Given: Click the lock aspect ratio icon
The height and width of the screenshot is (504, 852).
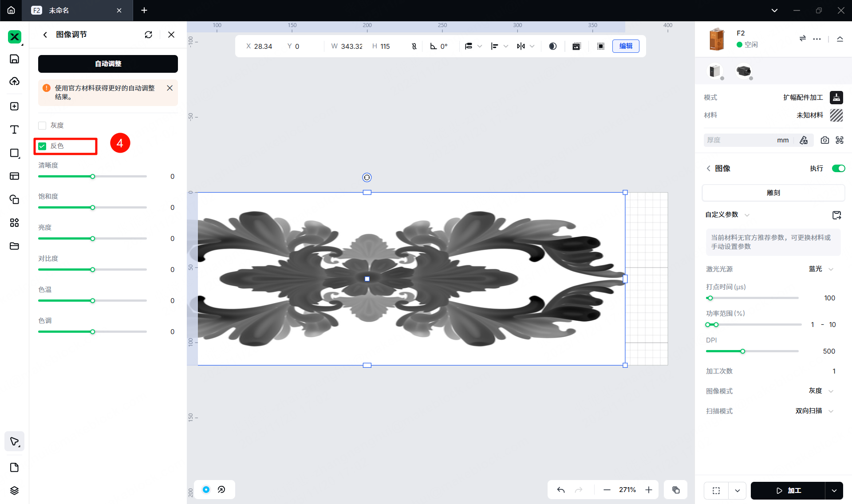Looking at the screenshot, I should click(x=414, y=46).
